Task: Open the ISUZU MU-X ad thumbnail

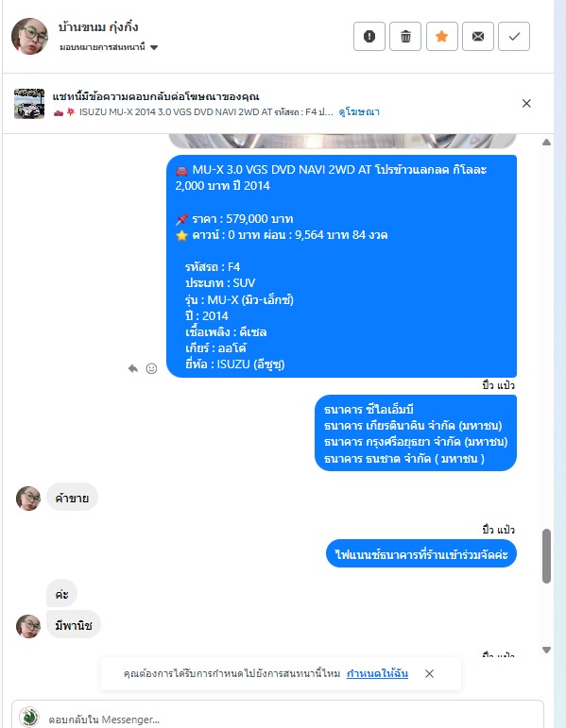Action: 29,104
